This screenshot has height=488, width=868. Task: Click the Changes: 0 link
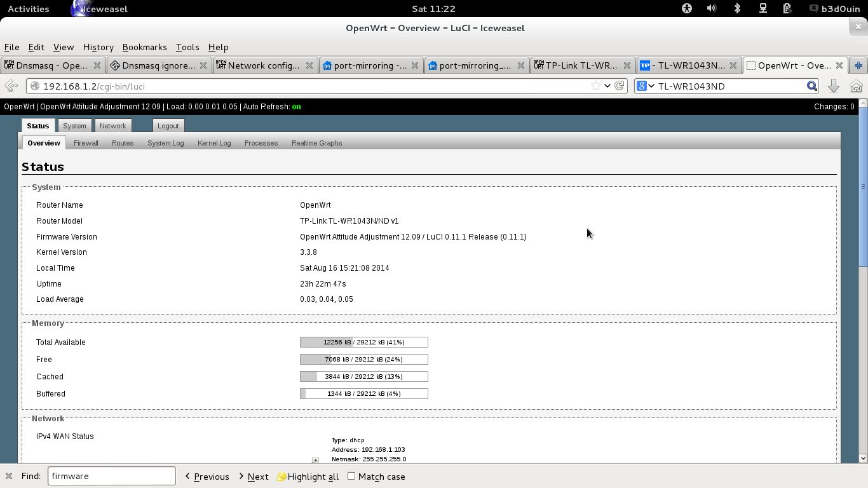(x=834, y=107)
